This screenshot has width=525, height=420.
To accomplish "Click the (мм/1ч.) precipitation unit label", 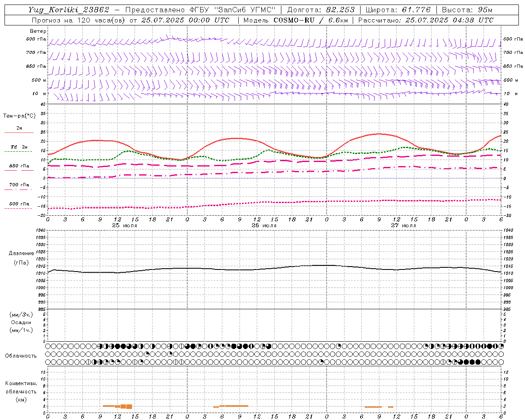I will point(21,330).
